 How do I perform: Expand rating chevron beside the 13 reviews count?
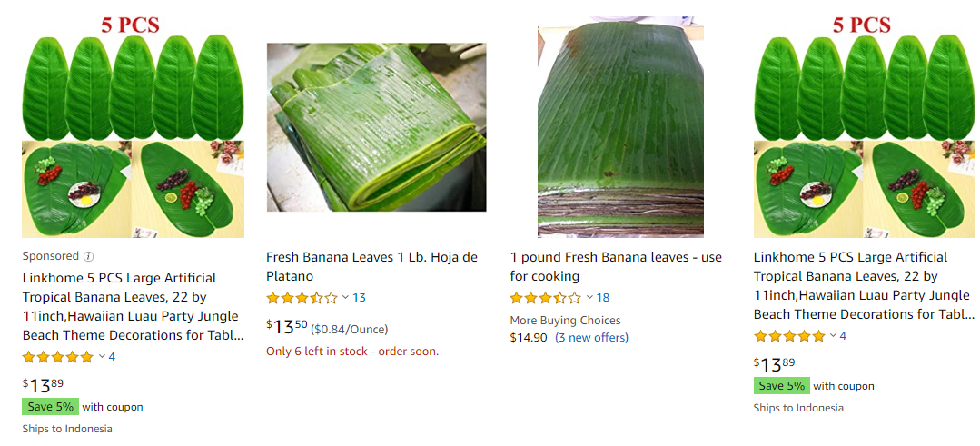tap(345, 298)
